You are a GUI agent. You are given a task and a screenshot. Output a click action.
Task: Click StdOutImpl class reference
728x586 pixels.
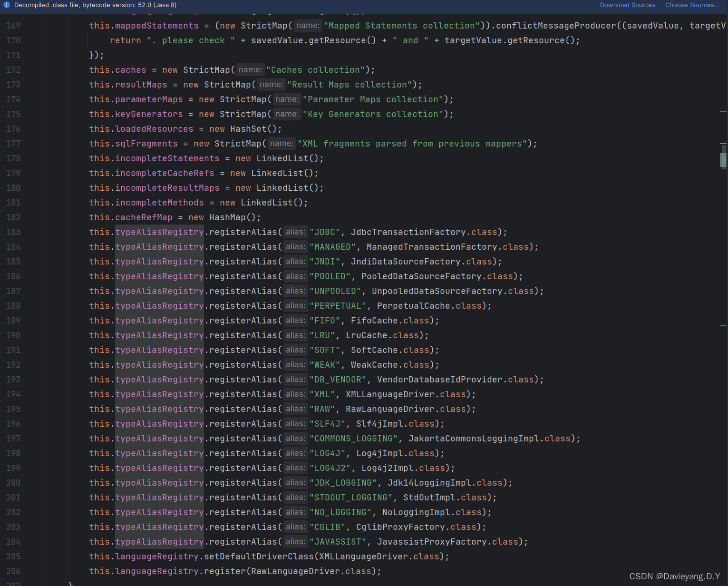click(429, 498)
